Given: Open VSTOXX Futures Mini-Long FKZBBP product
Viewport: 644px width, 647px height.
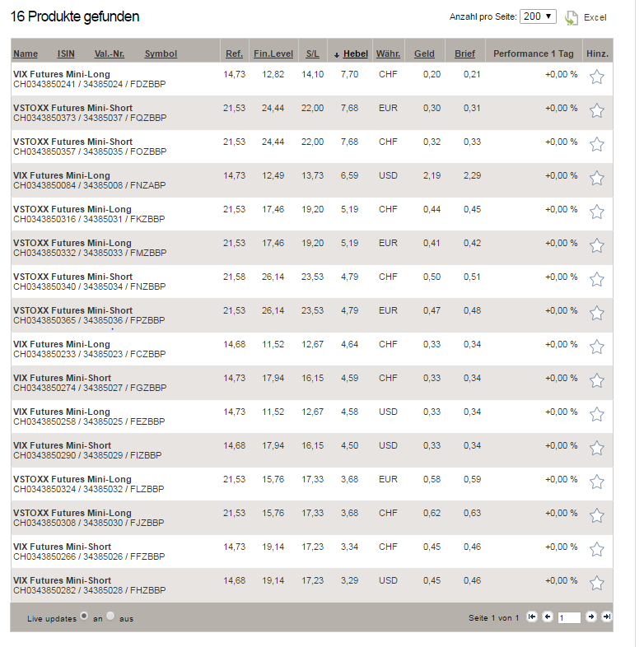Looking at the screenshot, I should (72, 209).
